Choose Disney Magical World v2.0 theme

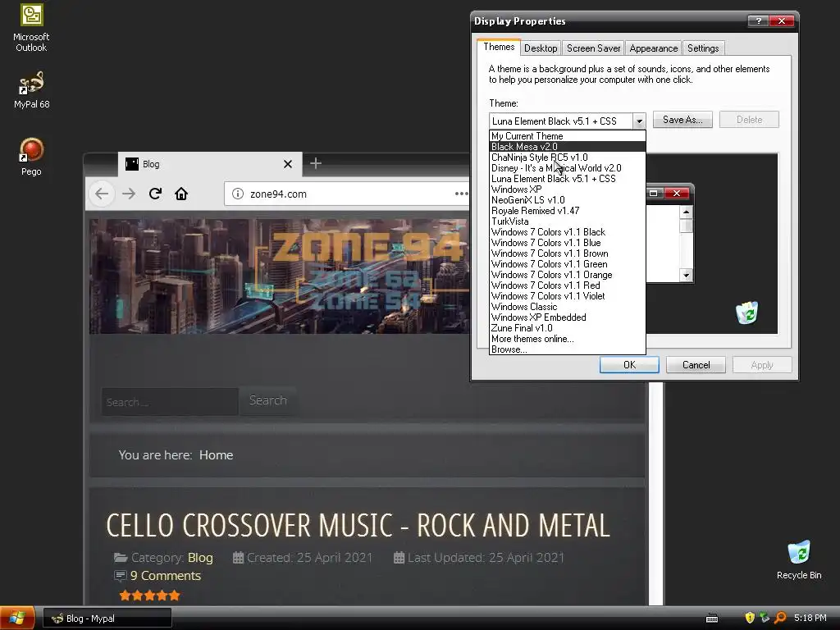pyautogui.click(x=568, y=168)
